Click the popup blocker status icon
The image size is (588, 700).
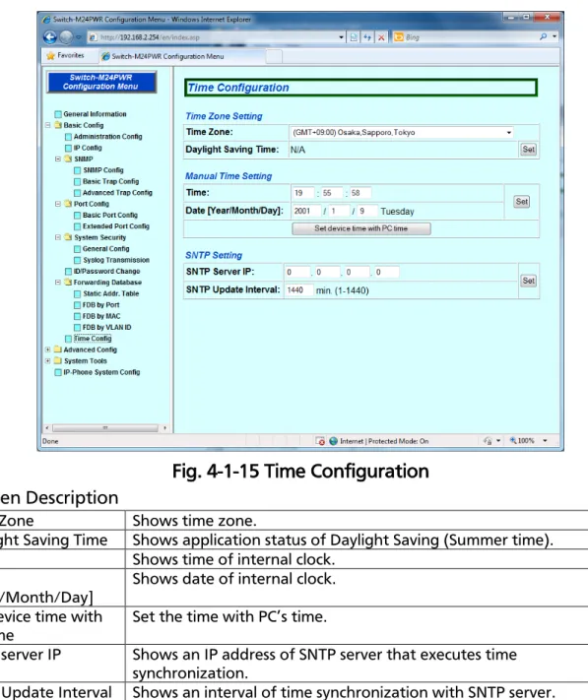pos(320,441)
